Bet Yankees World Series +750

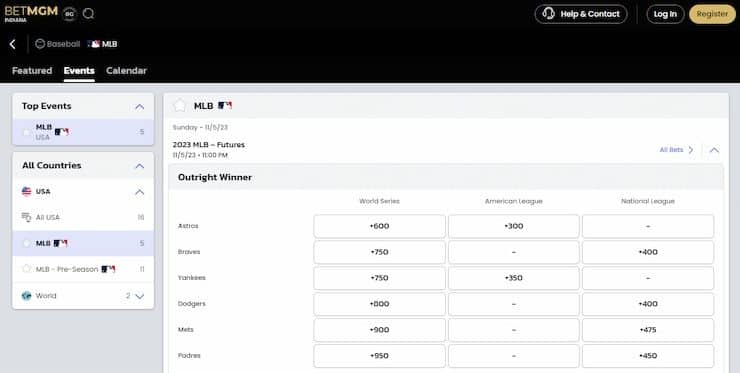click(379, 278)
